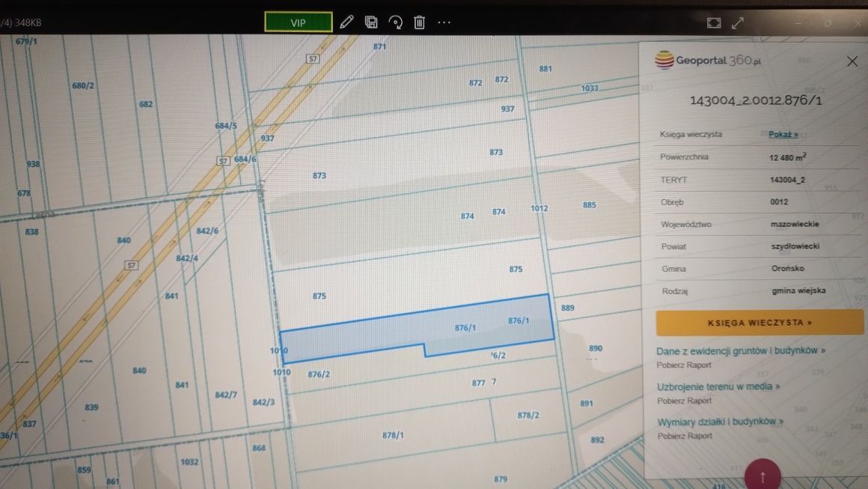
Task: Click parcel label 1032 on map
Action: click(x=189, y=462)
